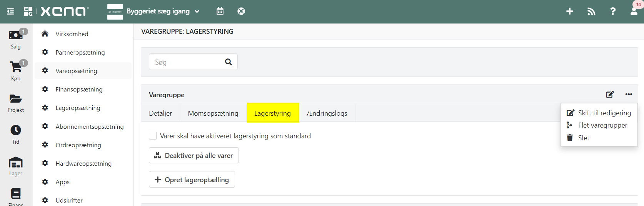Screen dimensions: 644x206
Task: Toggle the three-dots more options menu
Action: click(629, 95)
